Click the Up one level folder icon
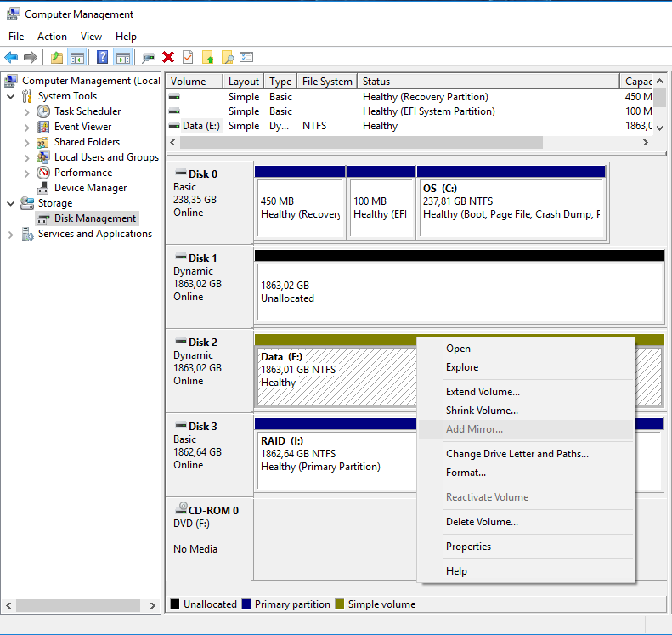 tap(57, 57)
